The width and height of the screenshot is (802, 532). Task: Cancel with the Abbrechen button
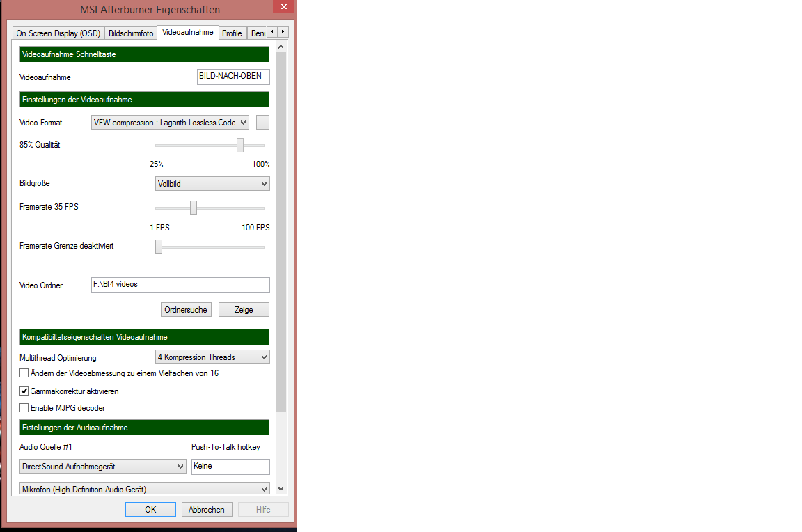pyautogui.click(x=207, y=510)
